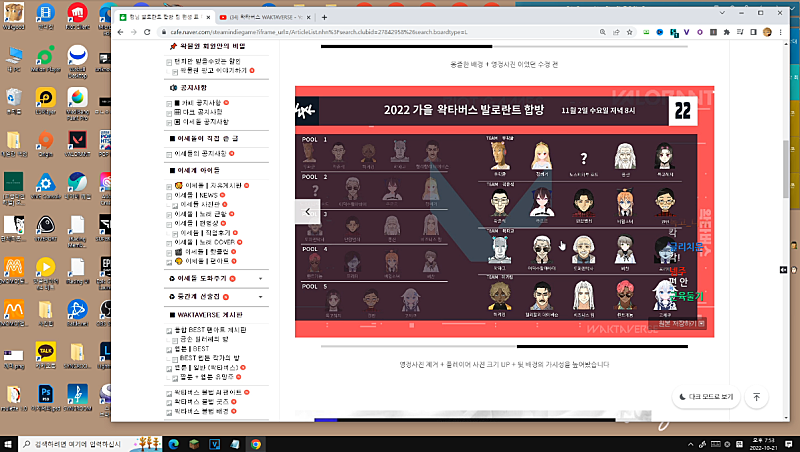The width and height of the screenshot is (800, 452).
Task: Click the share page icon in address bar
Action: coord(616,32)
